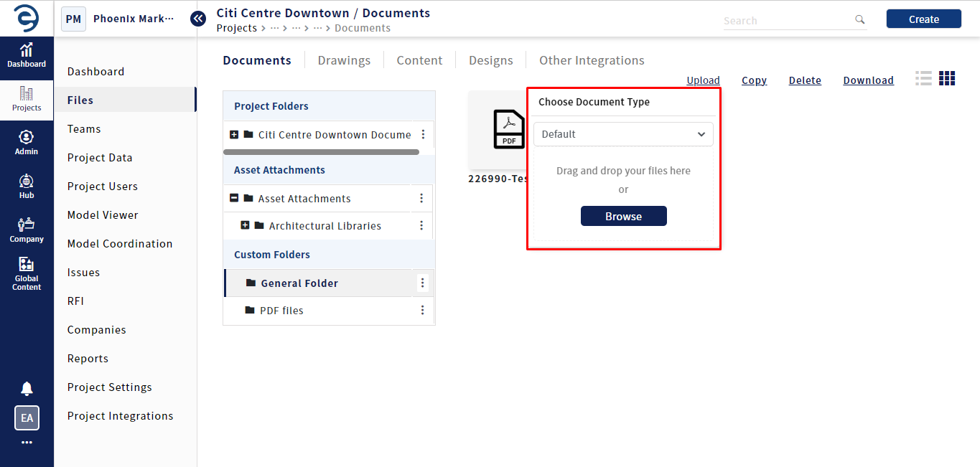Click the drag and drop file area
This screenshot has width=980, height=467.
[623, 194]
